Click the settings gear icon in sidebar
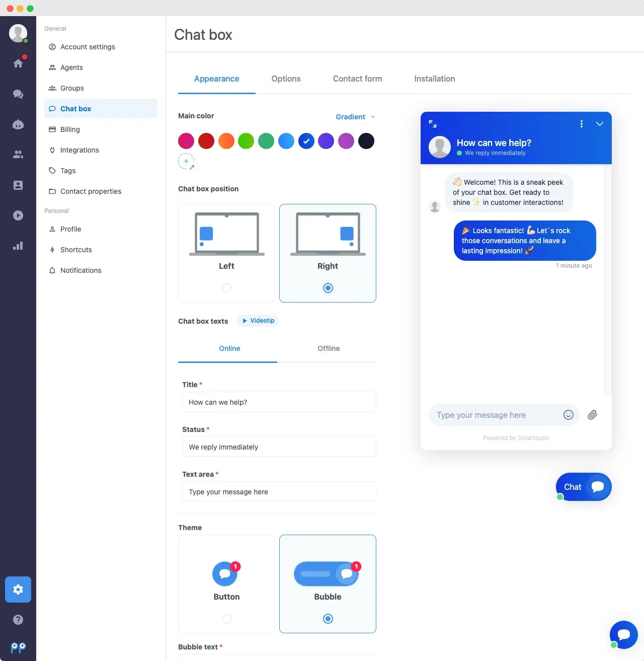 pyautogui.click(x=18, y=590)
